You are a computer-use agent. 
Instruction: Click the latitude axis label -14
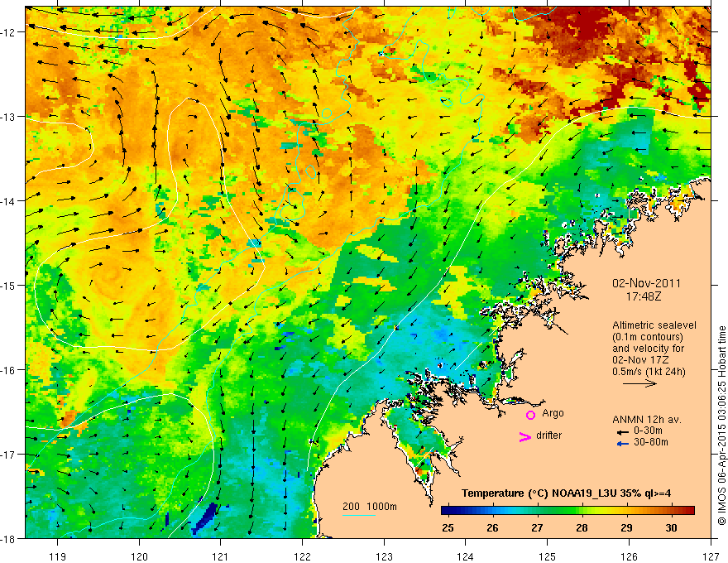tap(8, 201)
